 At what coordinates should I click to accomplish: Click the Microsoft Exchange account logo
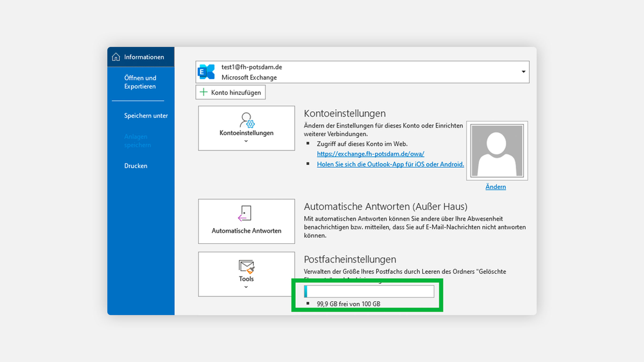pyautogui.click(x=206, y=72)
